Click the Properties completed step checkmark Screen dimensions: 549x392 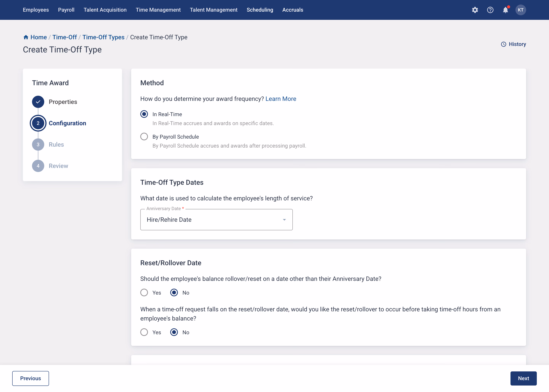[38, 102]
